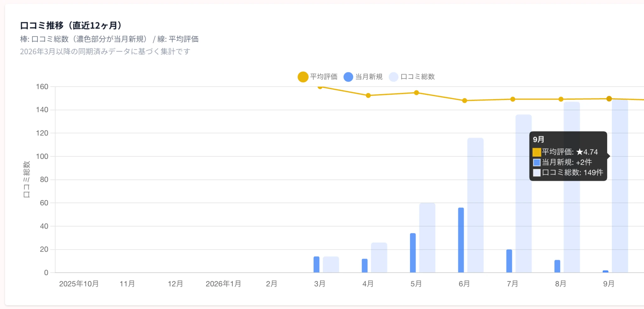Click the dark blue 4月 new reviews bar
Viewport: 644px width, 309px height.
[x=364, y=266]
